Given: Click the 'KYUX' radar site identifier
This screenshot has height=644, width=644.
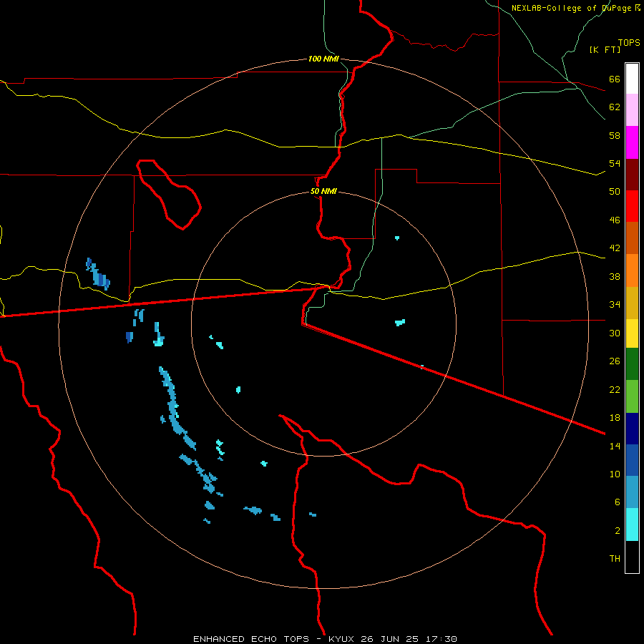Looking at the screenshot, I should click(x=341, y=639).
